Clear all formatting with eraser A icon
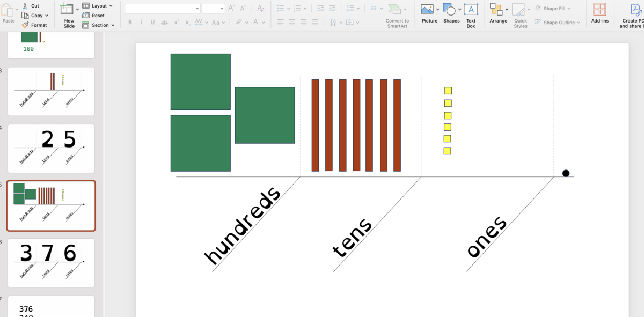This screenshot has height=317, width=644. 261,8
